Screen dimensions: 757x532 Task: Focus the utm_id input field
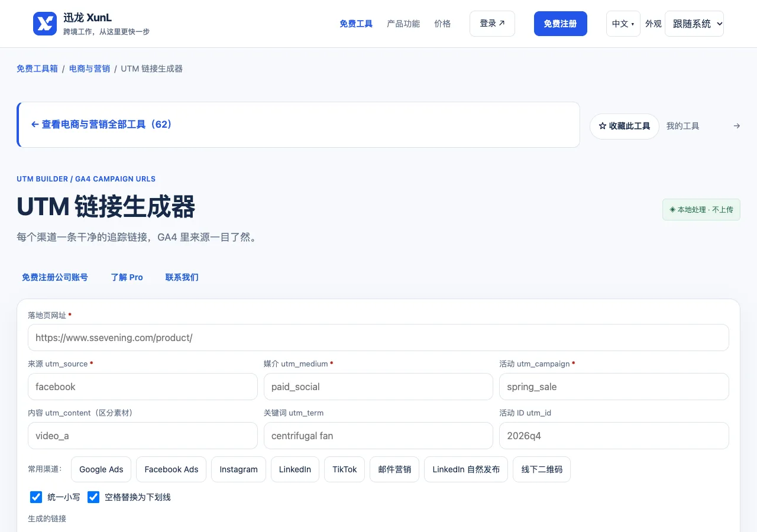pyautogui.click(x=614, y=436)
